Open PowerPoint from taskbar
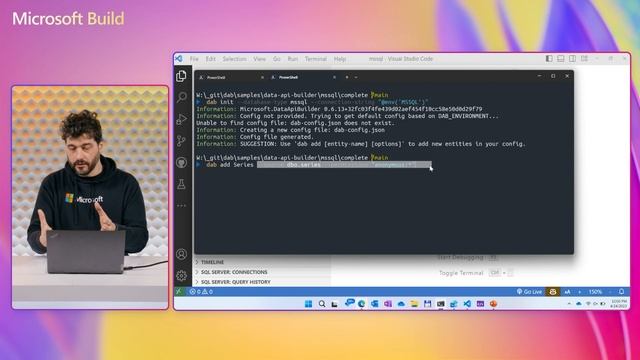640x360 pixels. (x=493, y=304)
